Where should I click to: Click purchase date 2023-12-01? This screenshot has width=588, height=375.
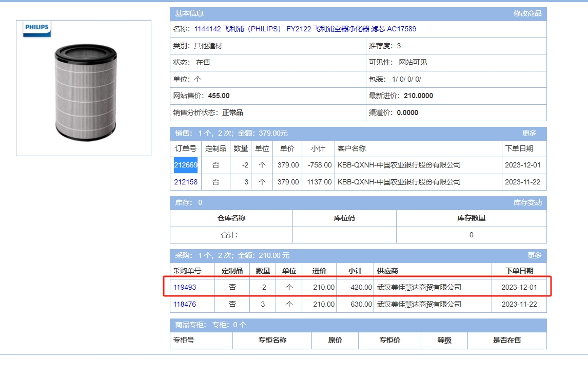pos(519,287)
